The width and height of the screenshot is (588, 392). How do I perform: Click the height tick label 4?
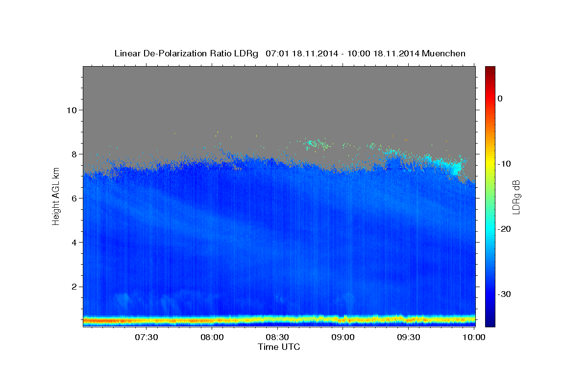(x=73, y=243)
